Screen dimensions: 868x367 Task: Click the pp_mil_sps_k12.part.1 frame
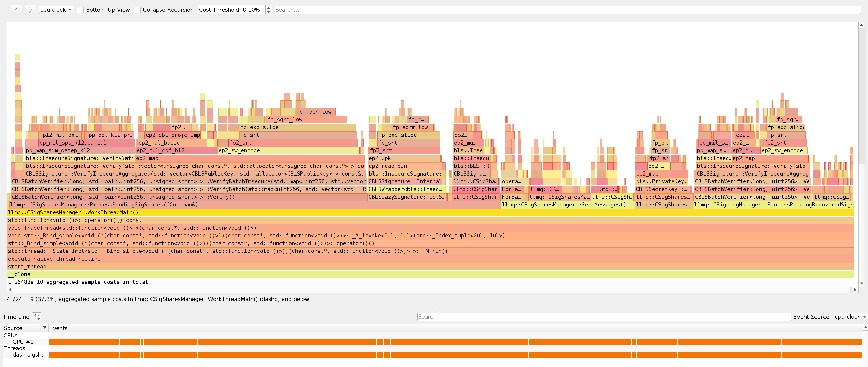pyautogui.click(x=87, y=143)
